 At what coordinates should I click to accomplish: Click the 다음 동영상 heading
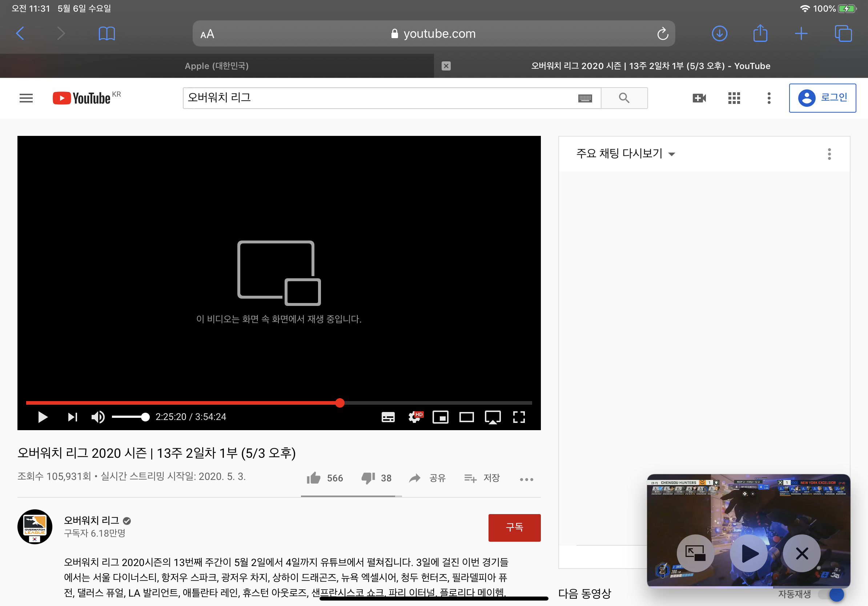coord(584,594)
